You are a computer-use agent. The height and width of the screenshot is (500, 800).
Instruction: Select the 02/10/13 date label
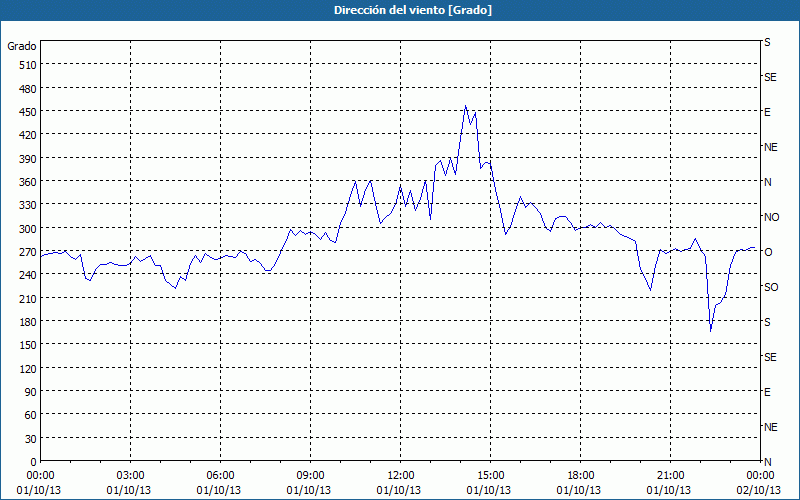point(760,490)
